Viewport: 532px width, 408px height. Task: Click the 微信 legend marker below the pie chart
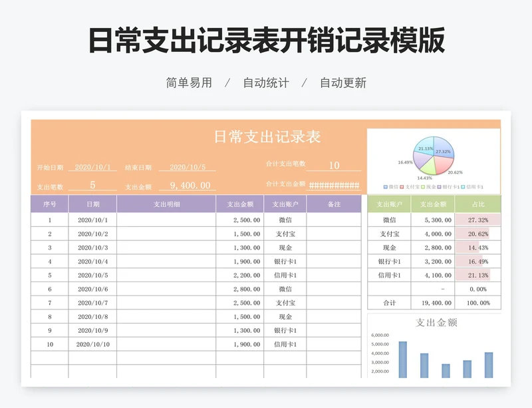coord(385,186)
